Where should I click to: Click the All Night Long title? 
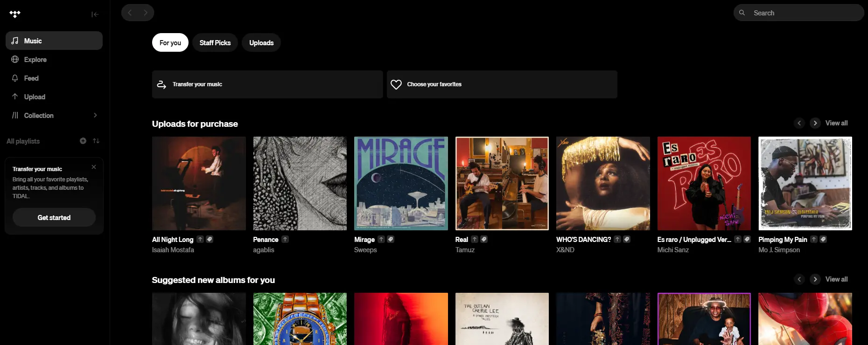click(x=173, y=239)
